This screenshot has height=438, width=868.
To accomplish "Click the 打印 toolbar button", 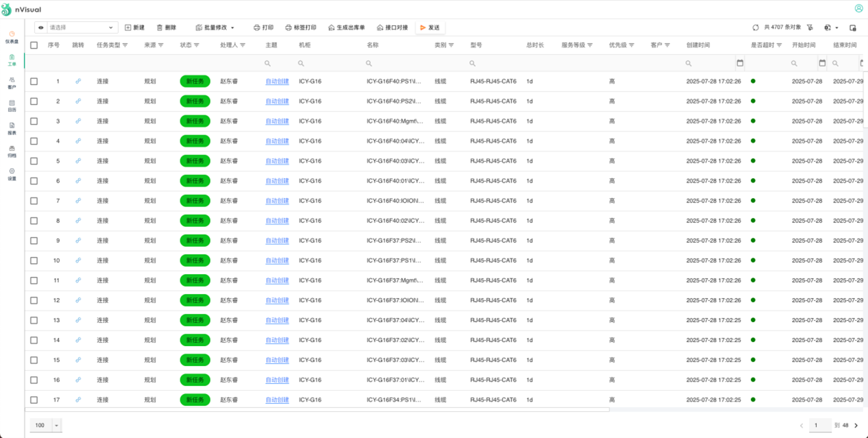I will (264, 27).
